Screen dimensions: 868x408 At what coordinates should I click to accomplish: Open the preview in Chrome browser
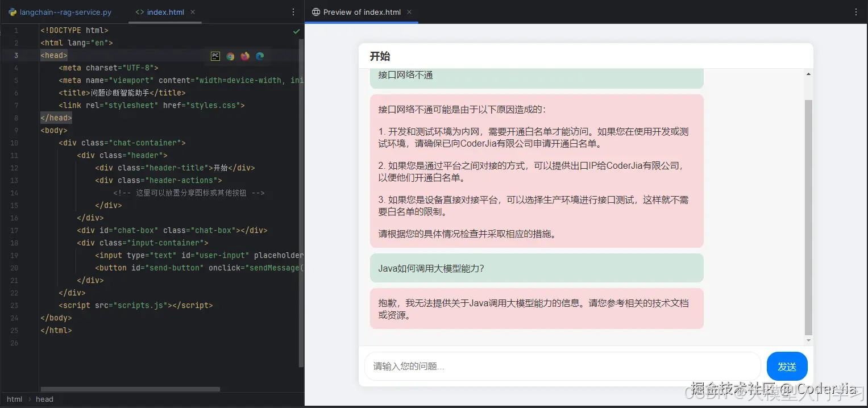[230, 55]
